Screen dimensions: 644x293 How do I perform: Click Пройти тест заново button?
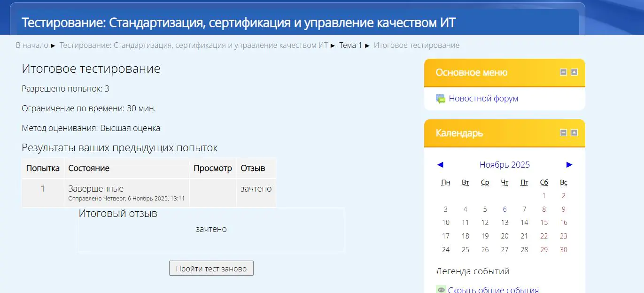(211, 269)
